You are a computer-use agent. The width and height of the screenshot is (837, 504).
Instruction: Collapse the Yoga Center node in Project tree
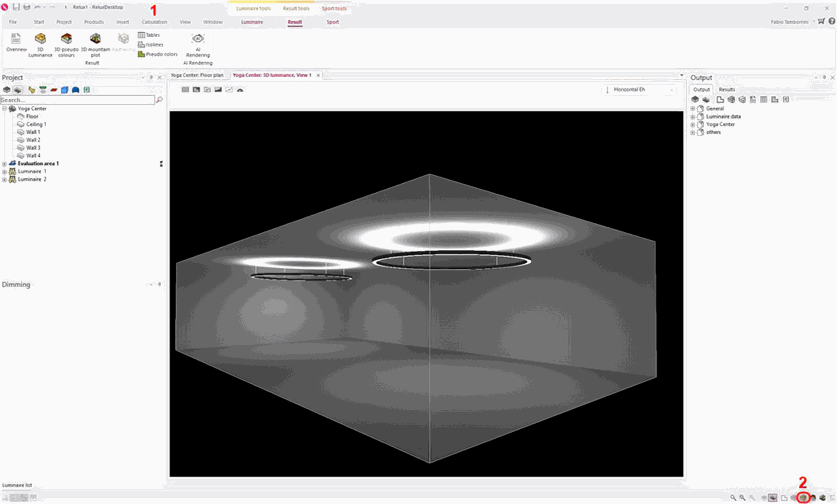click(4, 109)
